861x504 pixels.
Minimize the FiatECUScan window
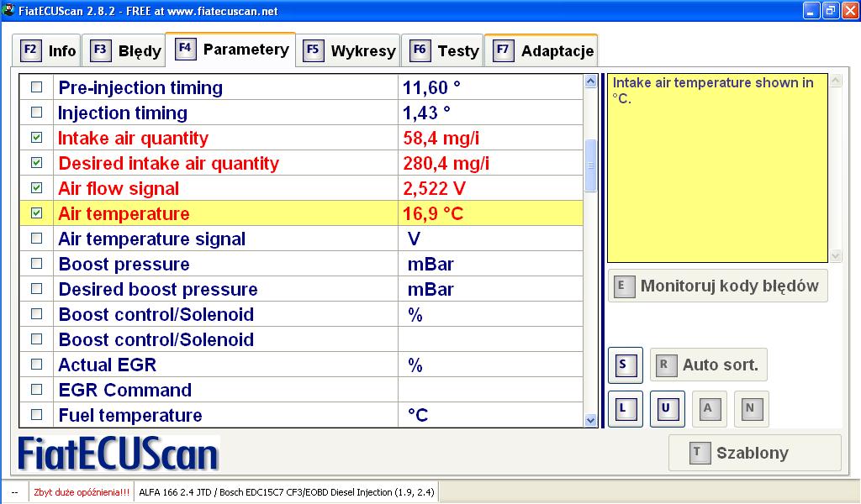(811, 10)
